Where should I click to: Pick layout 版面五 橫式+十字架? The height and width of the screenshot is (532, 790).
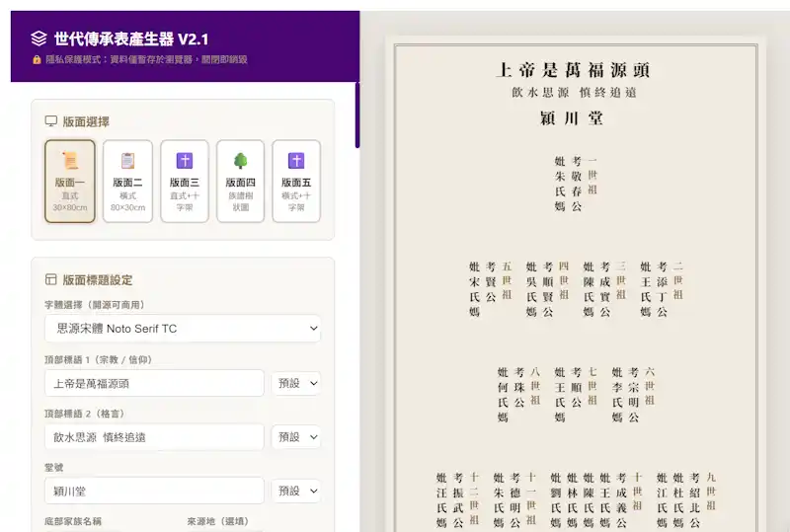pos(296,182)
